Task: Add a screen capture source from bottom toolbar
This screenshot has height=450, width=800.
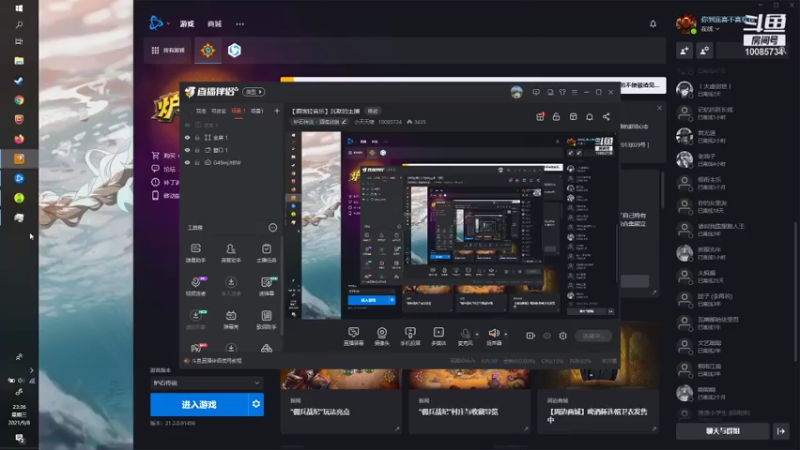Action: [354, 336]
